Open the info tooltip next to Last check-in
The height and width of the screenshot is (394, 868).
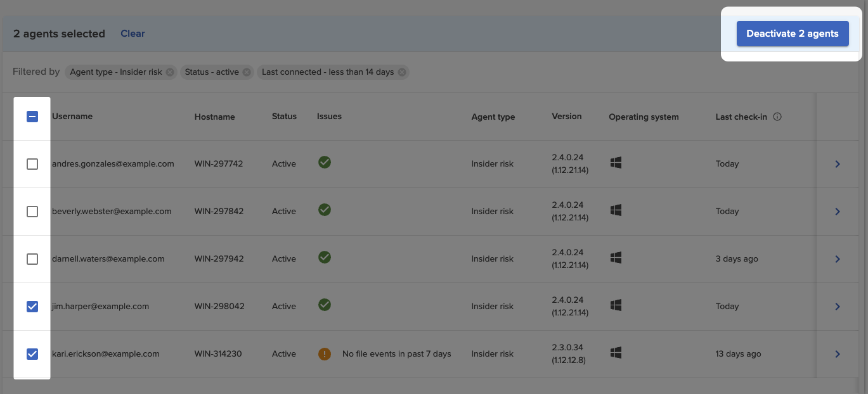[x=778, y=117]
